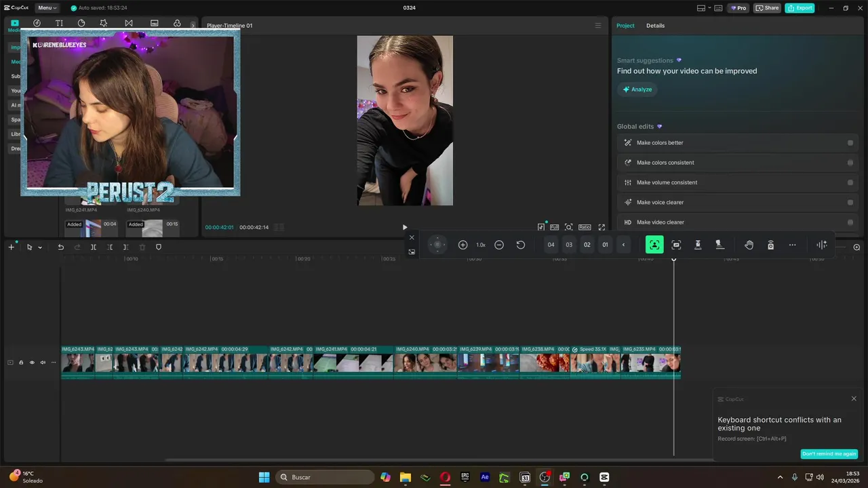
Task: Zoom out camera with minus icon
Action: (499, 245)
